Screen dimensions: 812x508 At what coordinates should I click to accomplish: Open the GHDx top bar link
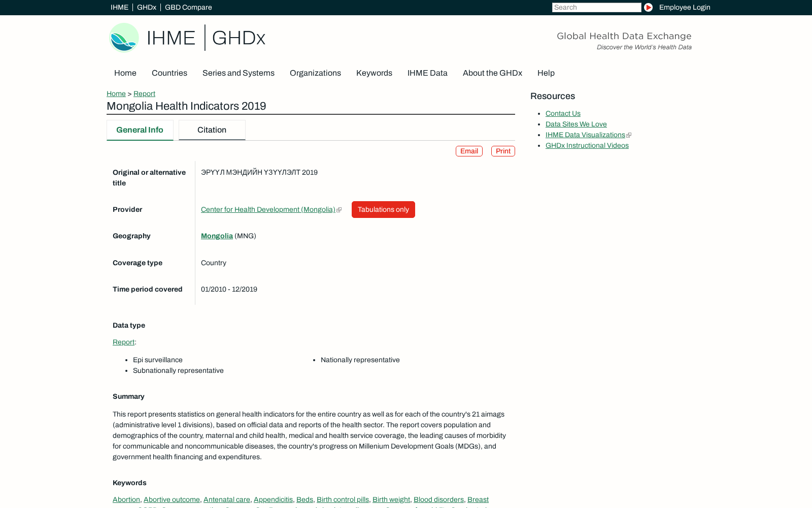(x=147, y=7)
